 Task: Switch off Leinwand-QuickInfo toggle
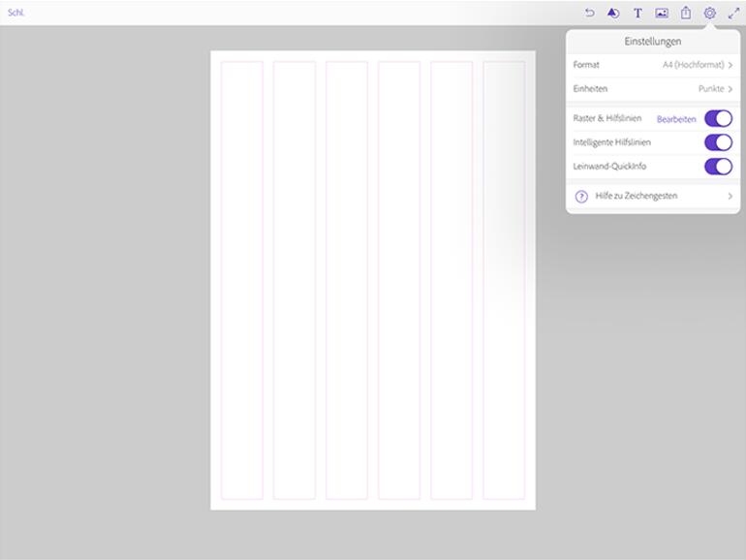[x=719, y=167]
